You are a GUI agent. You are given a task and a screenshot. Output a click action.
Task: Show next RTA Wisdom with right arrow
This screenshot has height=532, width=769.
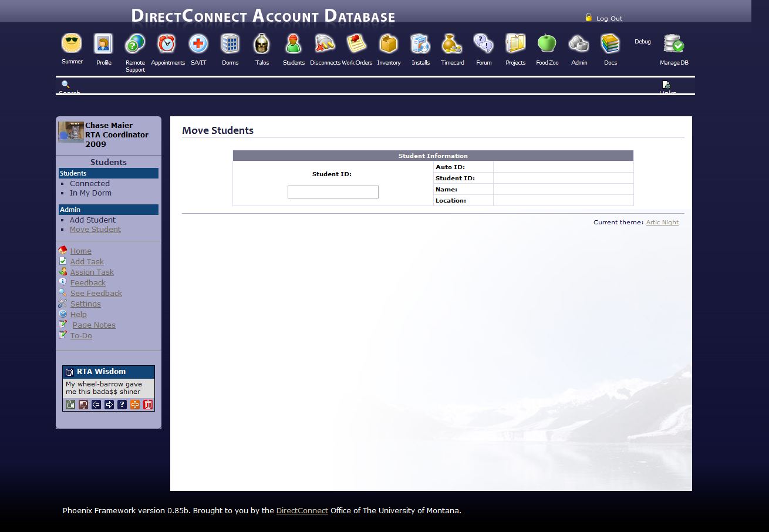(109, 405)
